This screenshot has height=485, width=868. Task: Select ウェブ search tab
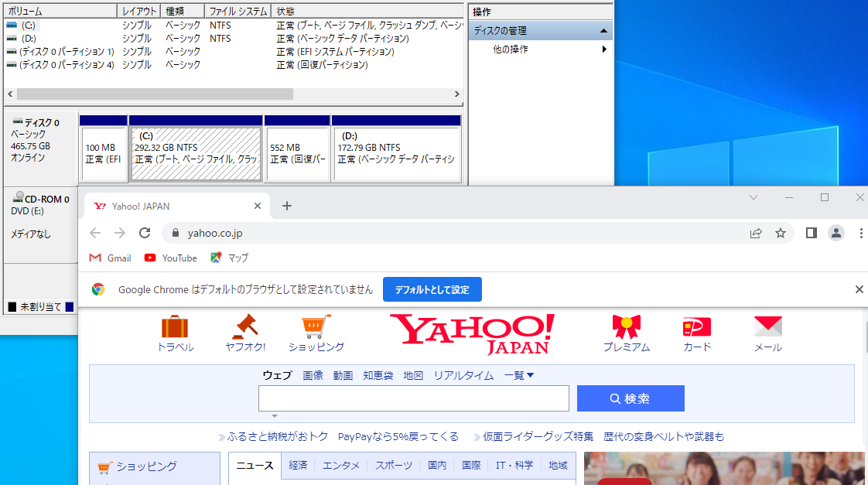click(x=277, y=375)
